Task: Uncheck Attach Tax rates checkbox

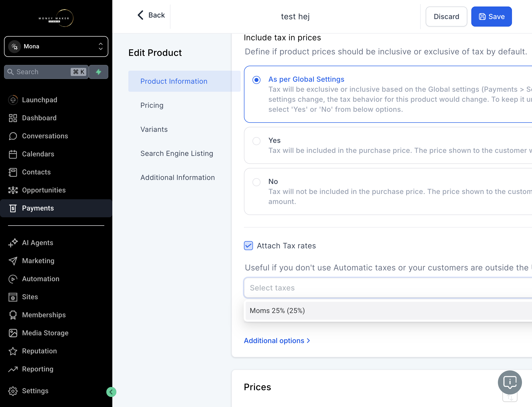Action: pyautogui.click(x=248, y=246)
